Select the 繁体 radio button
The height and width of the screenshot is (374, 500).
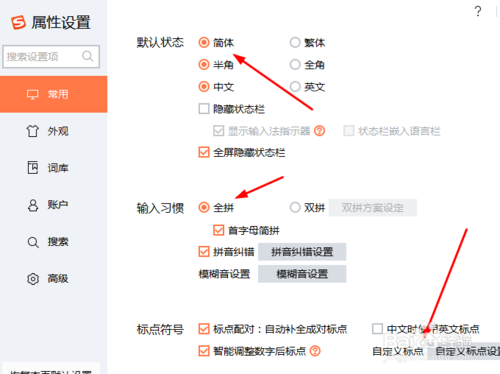[295, 42]
